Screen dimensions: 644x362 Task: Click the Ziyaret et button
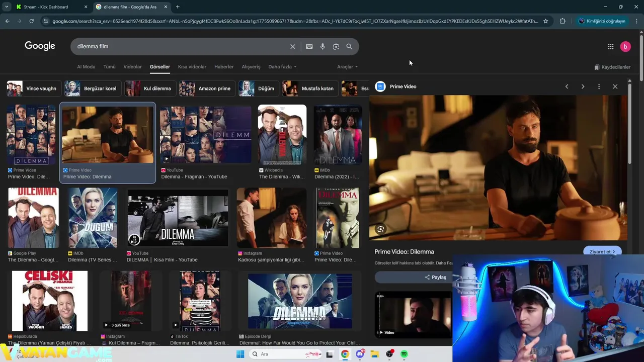(x=602, y=251)
